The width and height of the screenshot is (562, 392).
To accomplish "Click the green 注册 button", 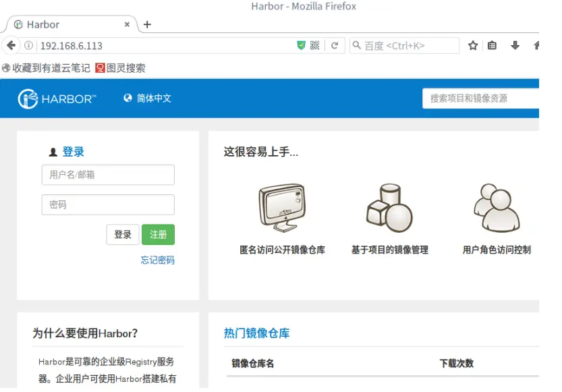I will 158,235.
